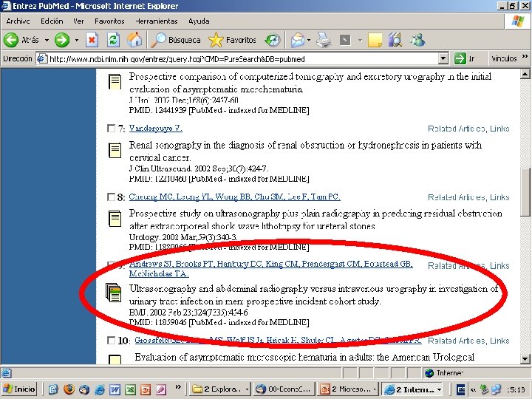Open the Ver menu
This screenshot has height=399, width=532.
(78, 21)
